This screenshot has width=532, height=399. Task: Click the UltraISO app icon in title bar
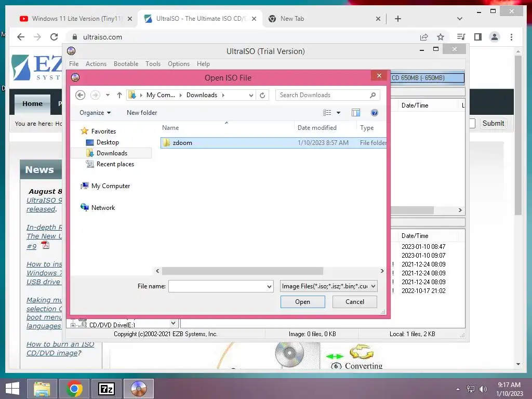(x=71, y=51)
